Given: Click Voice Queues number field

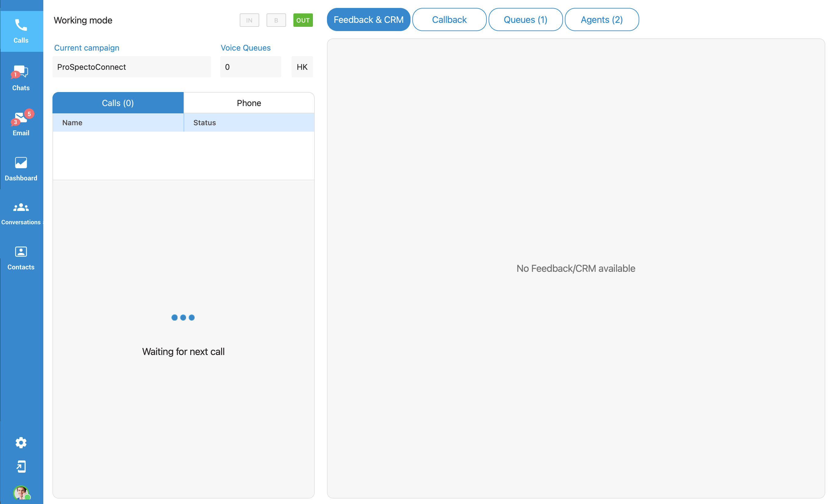Looking at the screenshot, I should [x=250, y=66].
